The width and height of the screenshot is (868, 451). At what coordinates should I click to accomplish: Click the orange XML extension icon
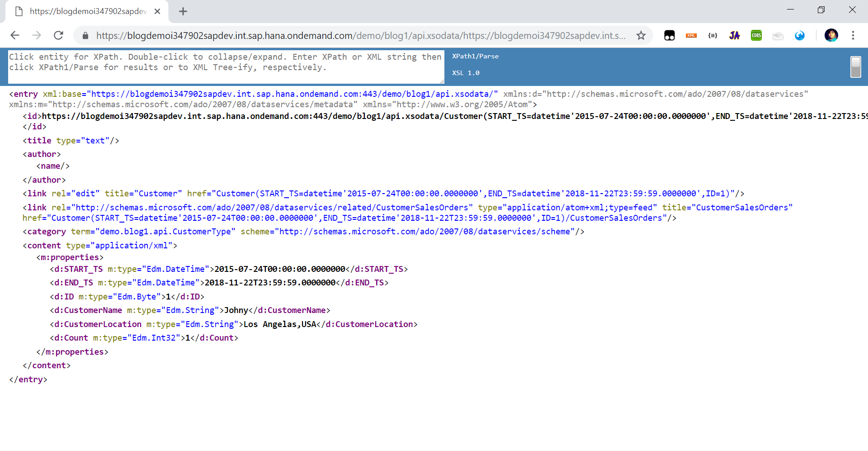click(x=691, y=35)
